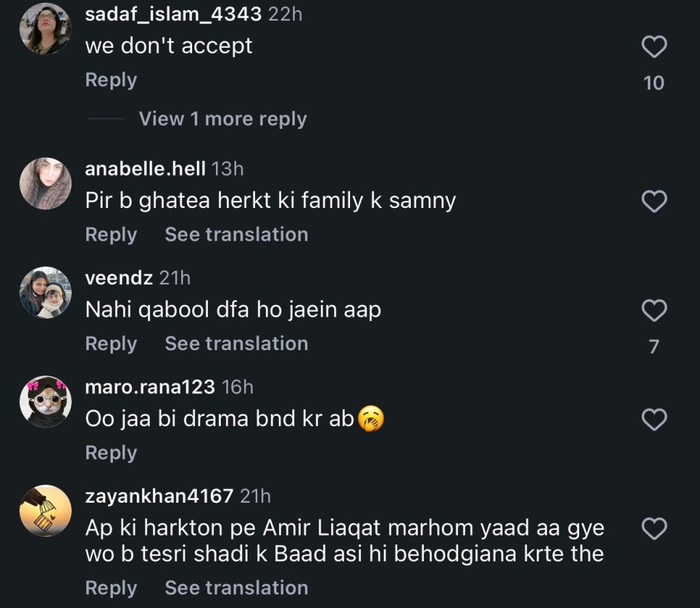The width and height of the screenshot is (700, 608).
Task: Like zayankhan4167's comment about Amir Liaqat
Action: tap(654, 529)
